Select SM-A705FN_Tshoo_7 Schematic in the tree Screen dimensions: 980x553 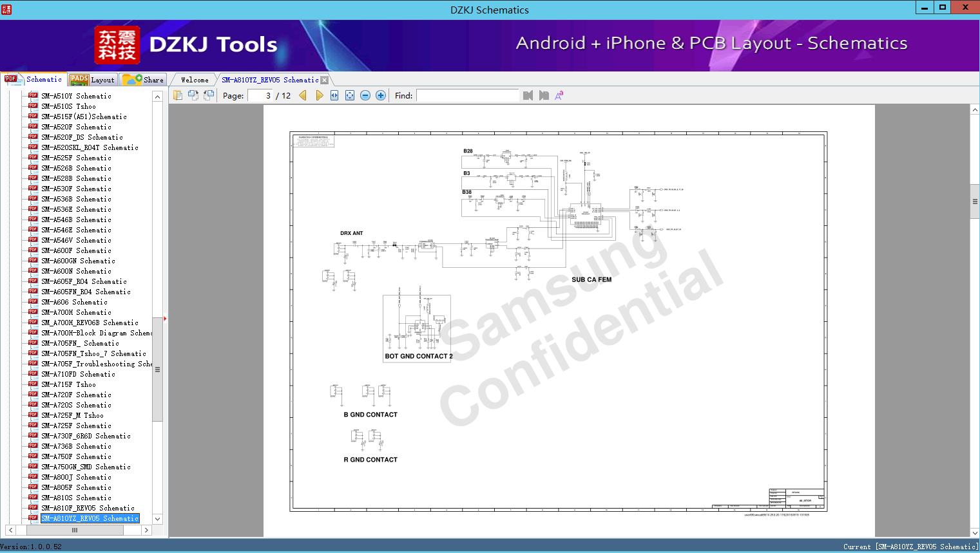93,353
